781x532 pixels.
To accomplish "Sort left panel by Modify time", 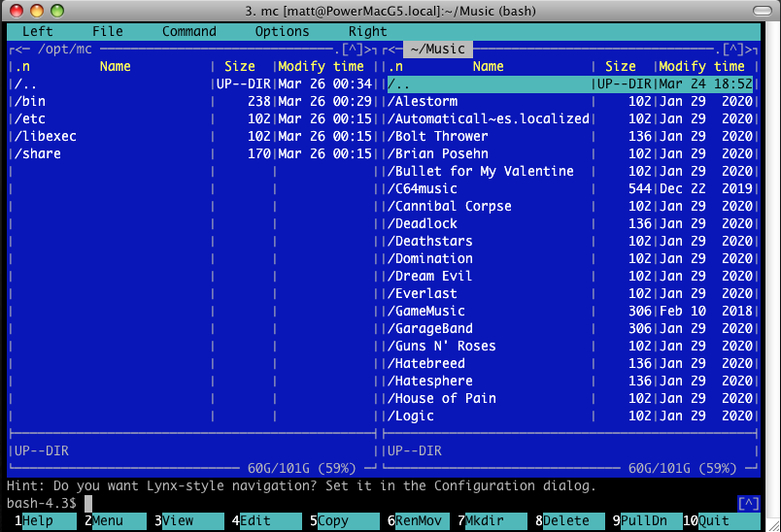I will coord(322,67).
